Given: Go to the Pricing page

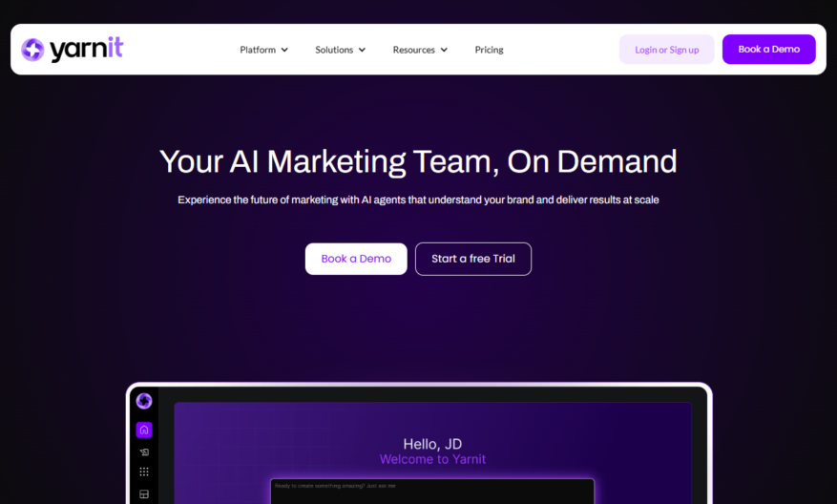Looking at the screenshot, I should click(489, 50).
